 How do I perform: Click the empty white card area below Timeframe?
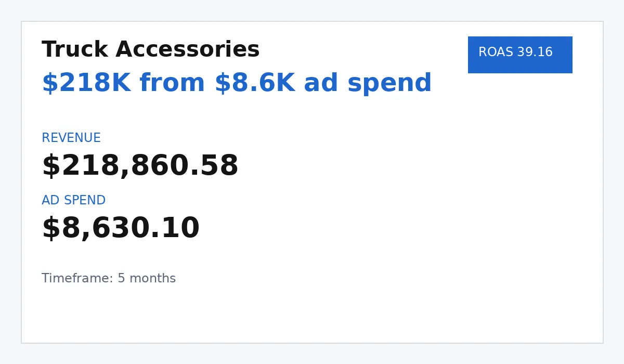click(x=312, y=315)
